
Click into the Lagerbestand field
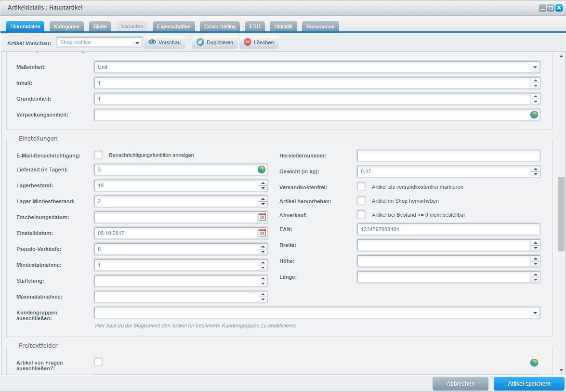[176, 185]
